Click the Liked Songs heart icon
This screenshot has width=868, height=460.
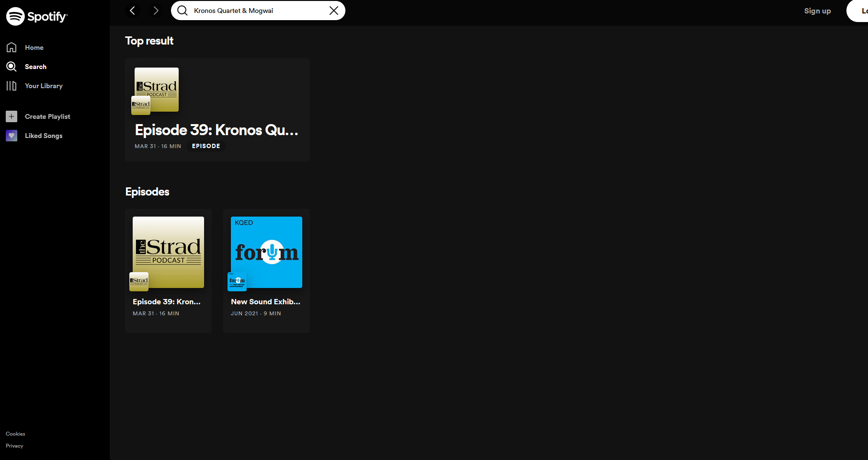[11, 136]
